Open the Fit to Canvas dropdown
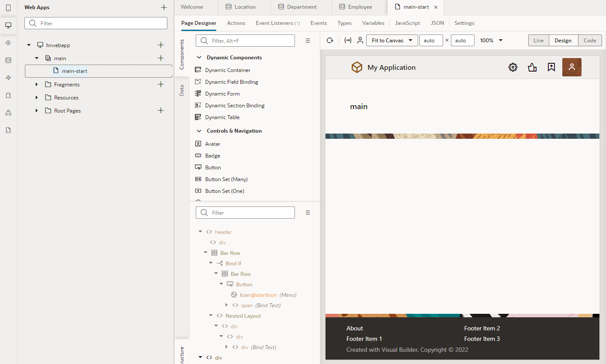606x364 pixels. tap(391, 41)
